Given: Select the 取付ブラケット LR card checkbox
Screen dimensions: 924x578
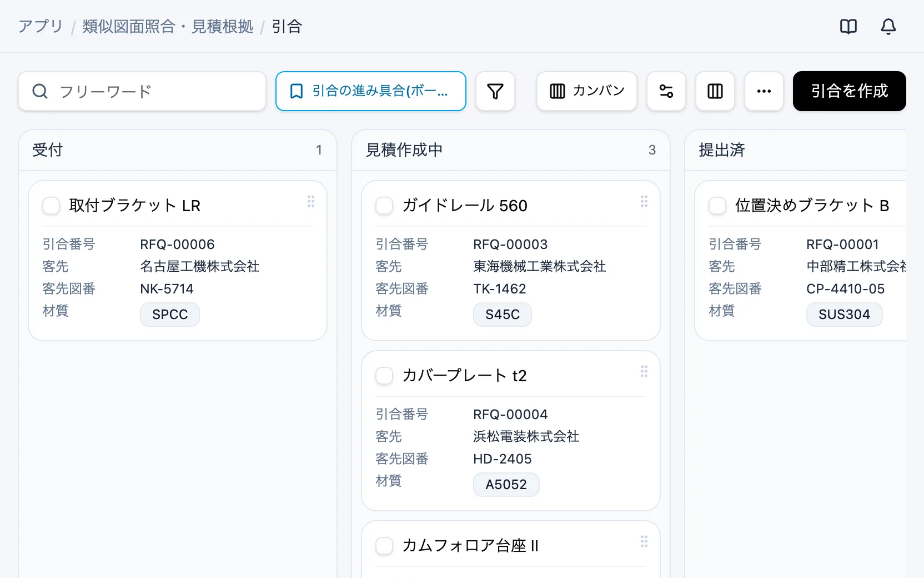Looking at the screenshot, I should (51, 206).
